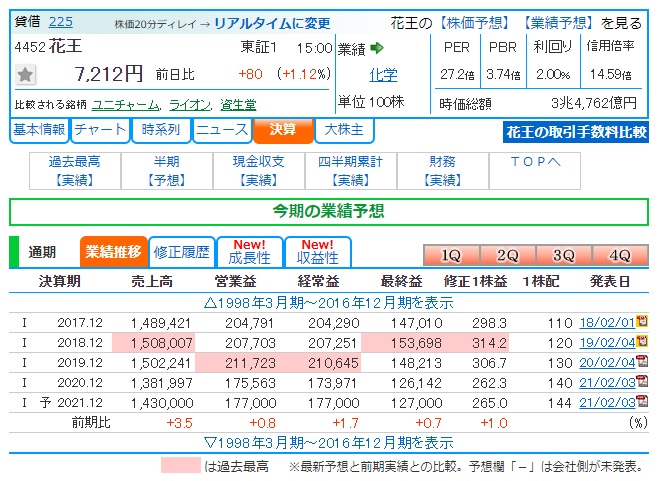Click the 4Q quarter button
Viewport: 661px width, 481px height.
pyautogui.click(x=620, y=255)
